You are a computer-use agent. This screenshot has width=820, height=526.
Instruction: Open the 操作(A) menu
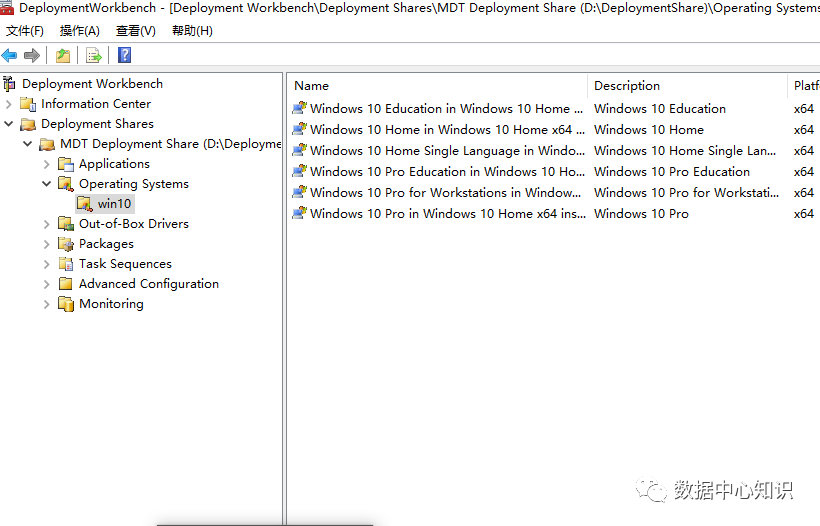tap(79, 31)
